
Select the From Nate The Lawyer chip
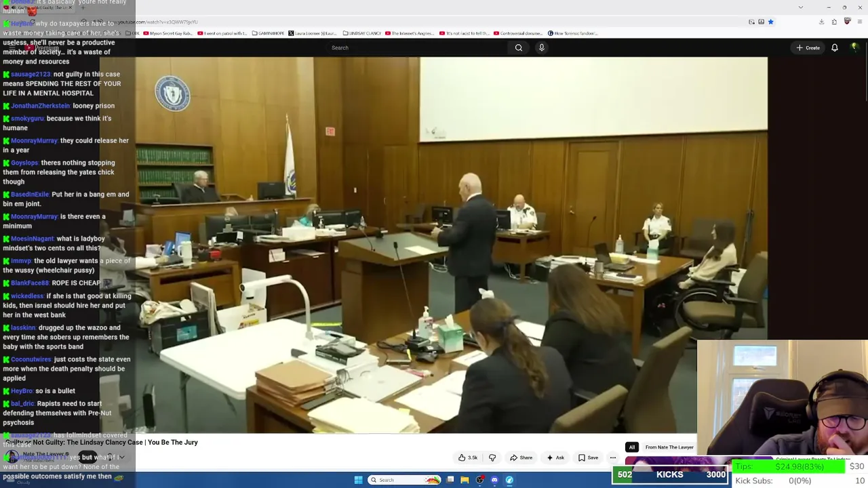click(x=669, y=447)
